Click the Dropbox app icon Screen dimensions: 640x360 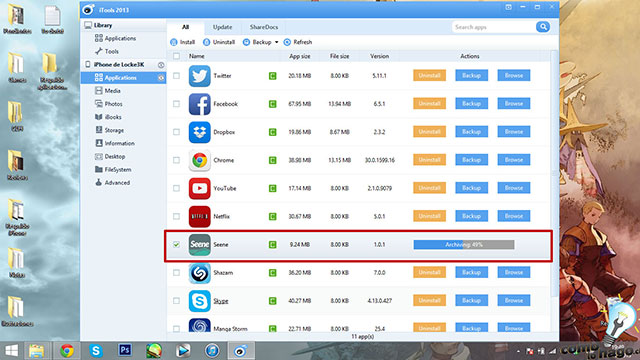[199, 132]
